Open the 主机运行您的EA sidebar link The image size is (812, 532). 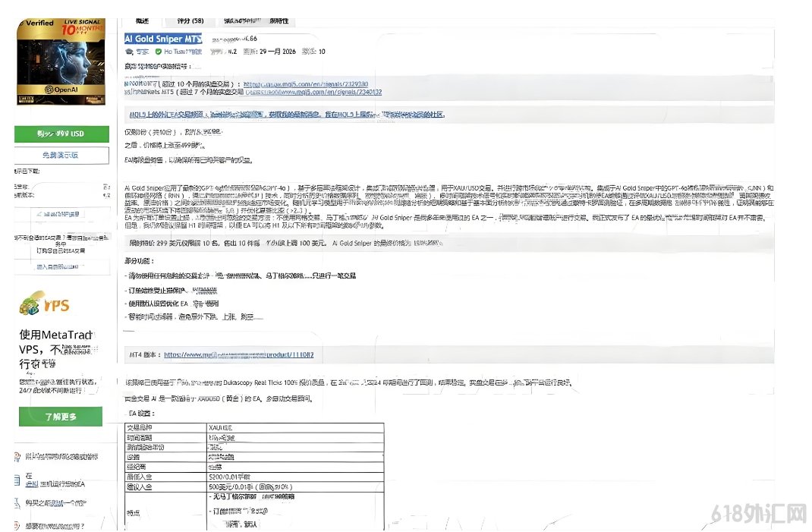[x=55, y=484]
